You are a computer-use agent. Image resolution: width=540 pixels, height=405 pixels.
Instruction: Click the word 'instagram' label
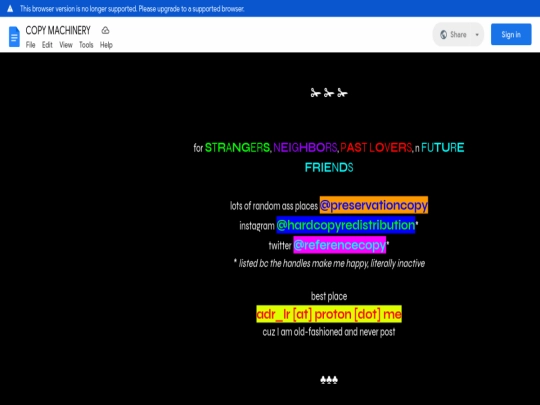click(x=257, y=226)
